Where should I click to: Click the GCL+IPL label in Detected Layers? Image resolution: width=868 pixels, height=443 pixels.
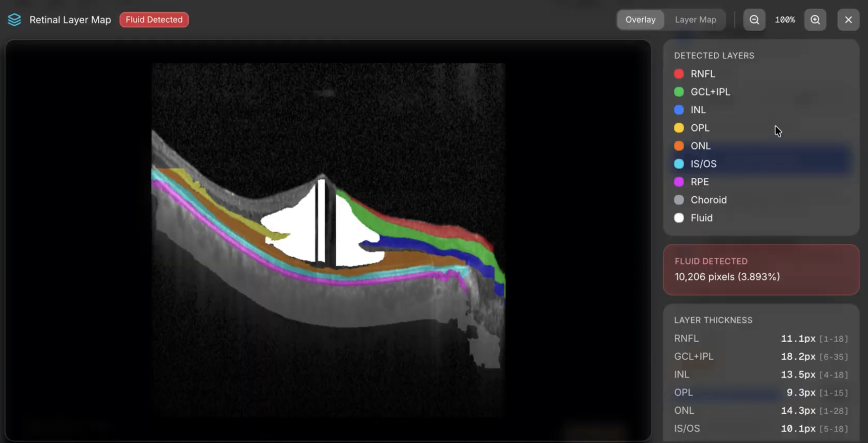click(x=710, y=92)
